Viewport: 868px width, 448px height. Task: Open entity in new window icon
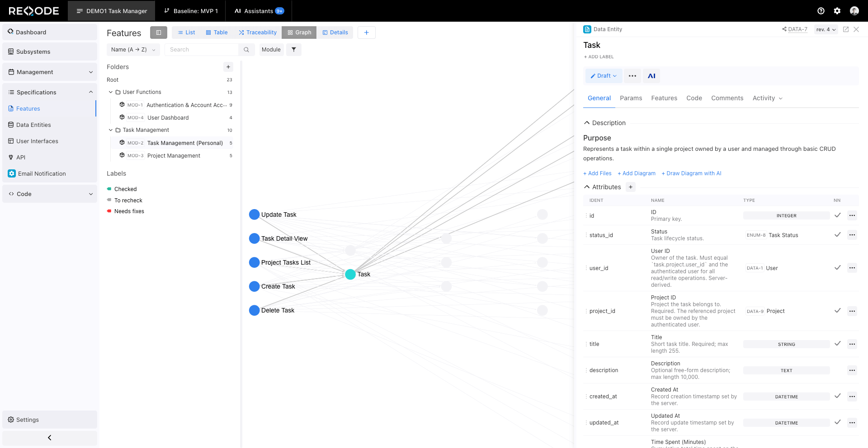846,29
